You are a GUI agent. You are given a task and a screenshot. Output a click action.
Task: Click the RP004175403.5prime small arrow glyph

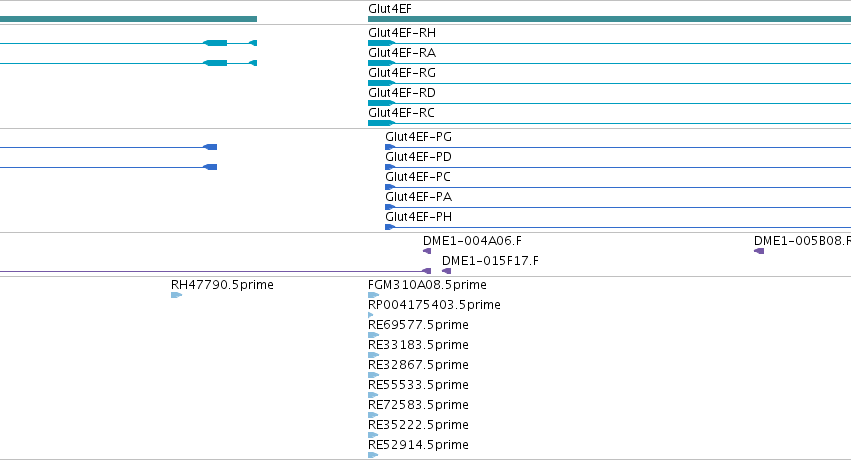[371, 315]
